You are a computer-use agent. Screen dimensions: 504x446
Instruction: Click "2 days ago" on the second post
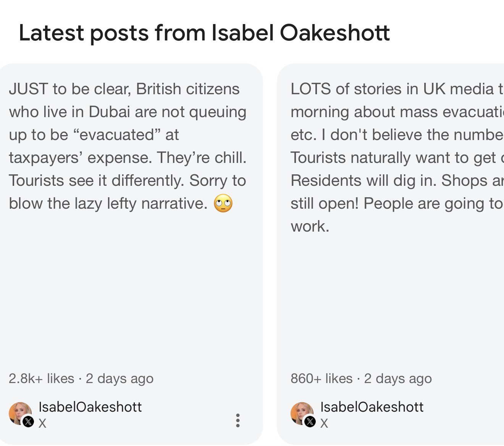point(398,378)
